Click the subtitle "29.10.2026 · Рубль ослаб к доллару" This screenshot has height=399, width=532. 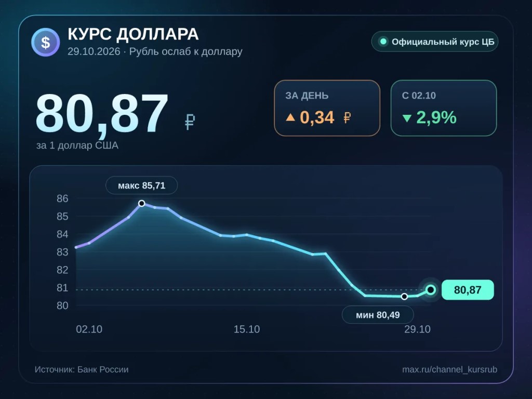[155, 51]
